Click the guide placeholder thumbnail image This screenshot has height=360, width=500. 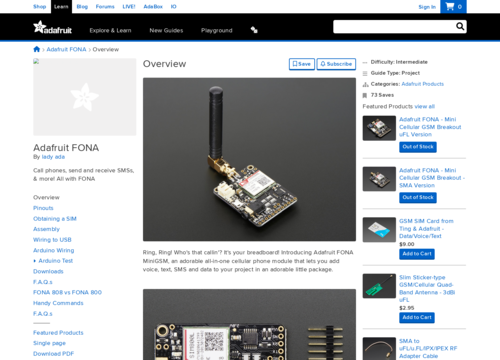[x=85, y=97]
